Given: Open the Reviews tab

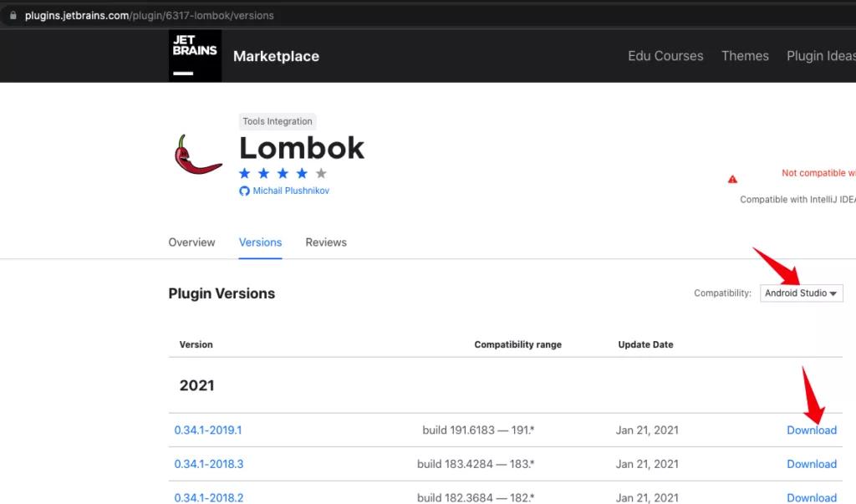Looking at the screenshot, I should click(x=326, y=242).
